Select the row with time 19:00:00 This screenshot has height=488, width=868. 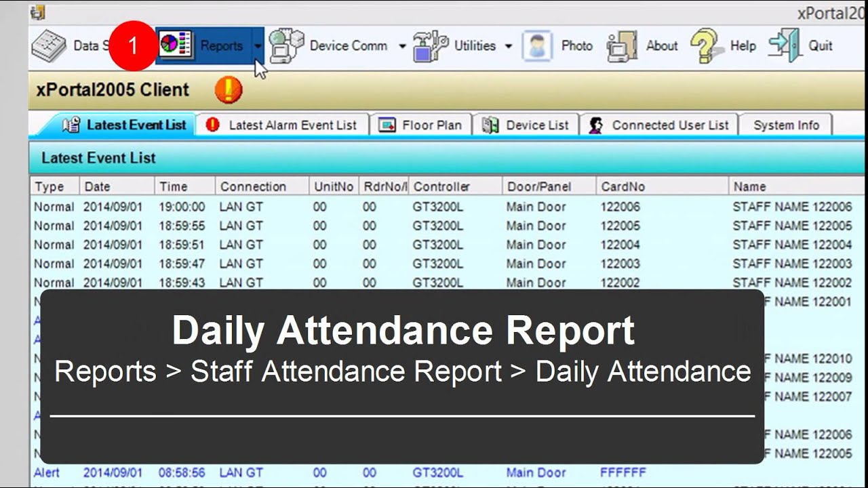(x=448, y=207)
